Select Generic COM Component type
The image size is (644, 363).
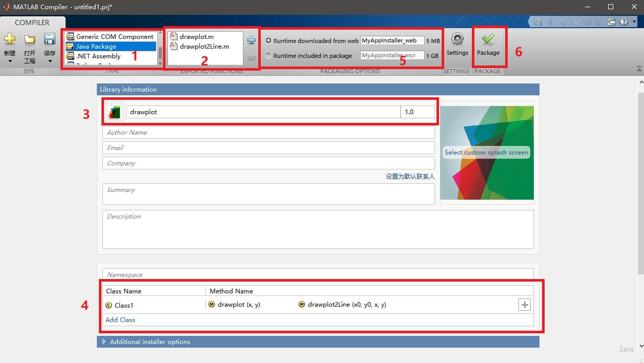click(111, 37)
